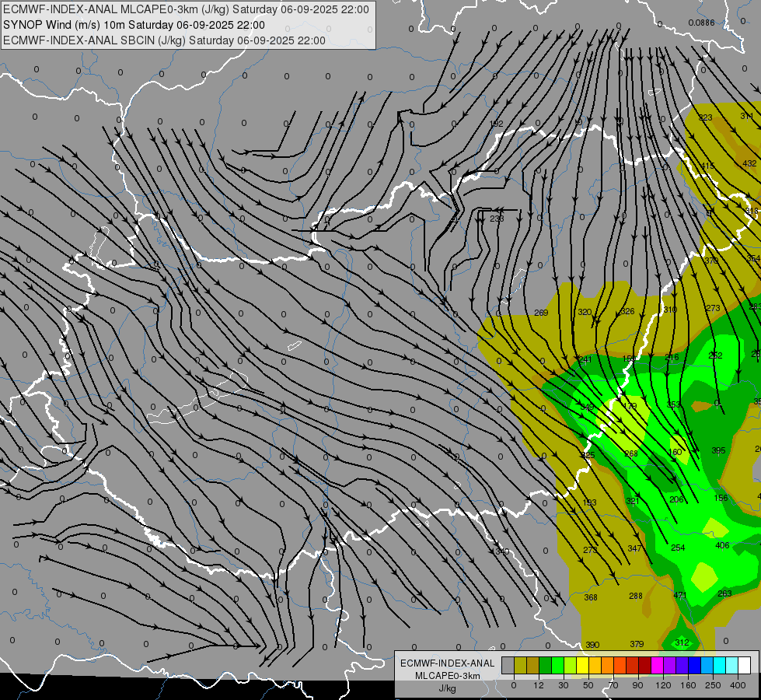
Task: Click the 206 data value
Action: click(676, 500)
